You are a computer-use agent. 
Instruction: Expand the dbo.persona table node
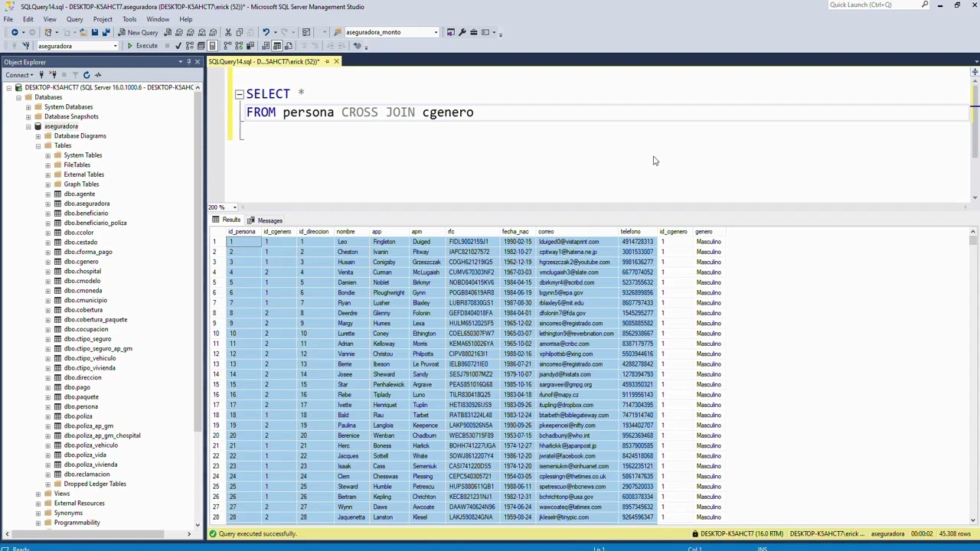[x=47, y=406]
